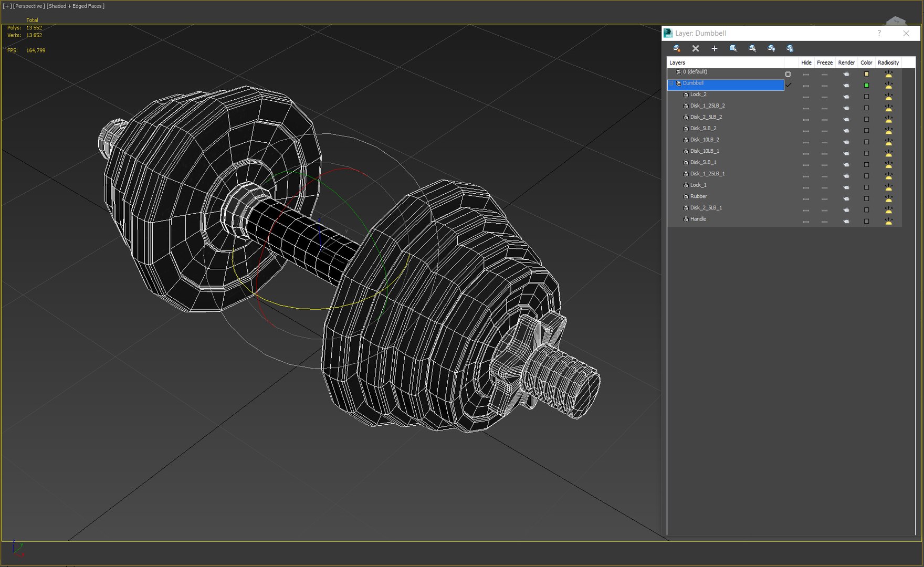Screen dimensions: 924x567
Task: Toggle render teapot icon for Handle
Action: [846, 222]
